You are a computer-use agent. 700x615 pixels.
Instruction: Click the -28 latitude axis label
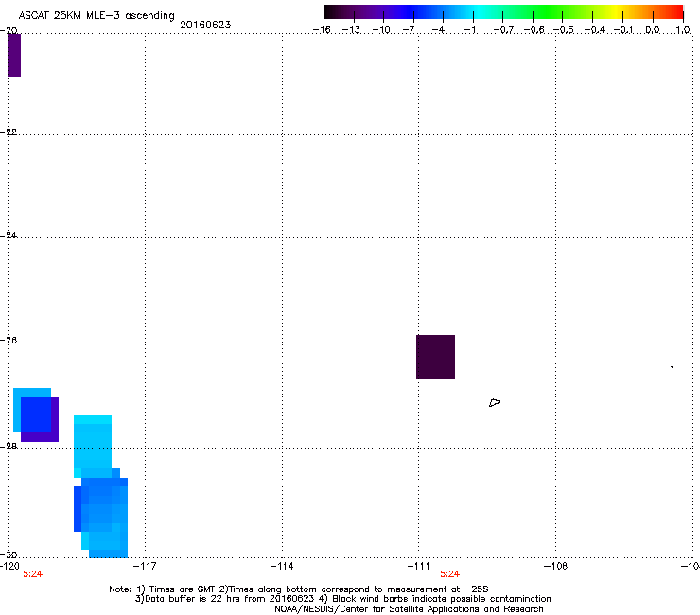click(9, 447)
